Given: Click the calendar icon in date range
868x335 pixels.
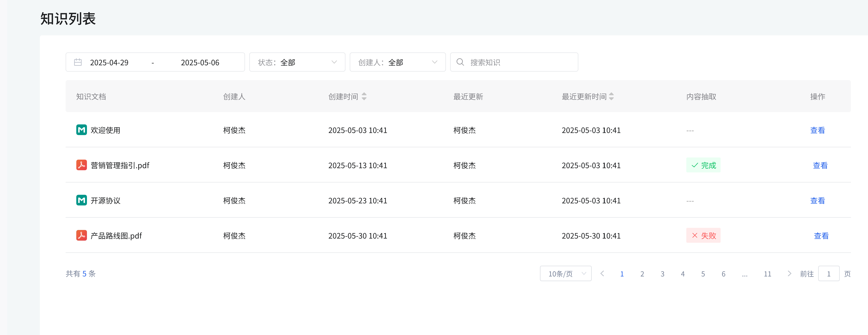Looking at the screenshot, I should 78,62.
